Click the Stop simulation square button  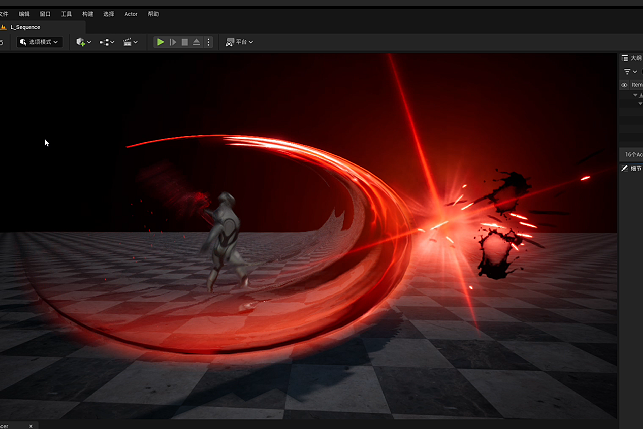(x=185, y=42)
